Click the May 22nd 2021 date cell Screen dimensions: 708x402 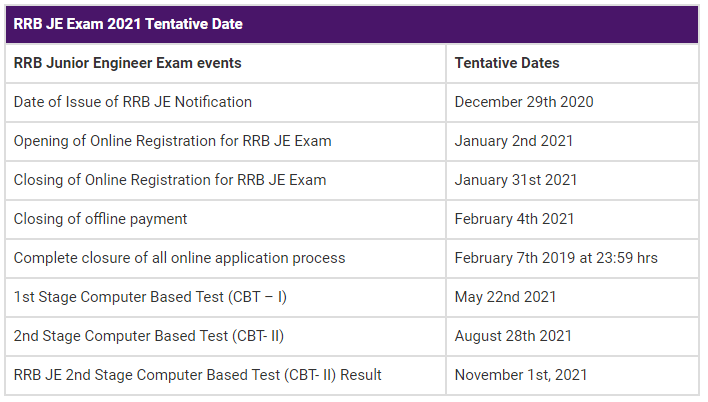572,297
